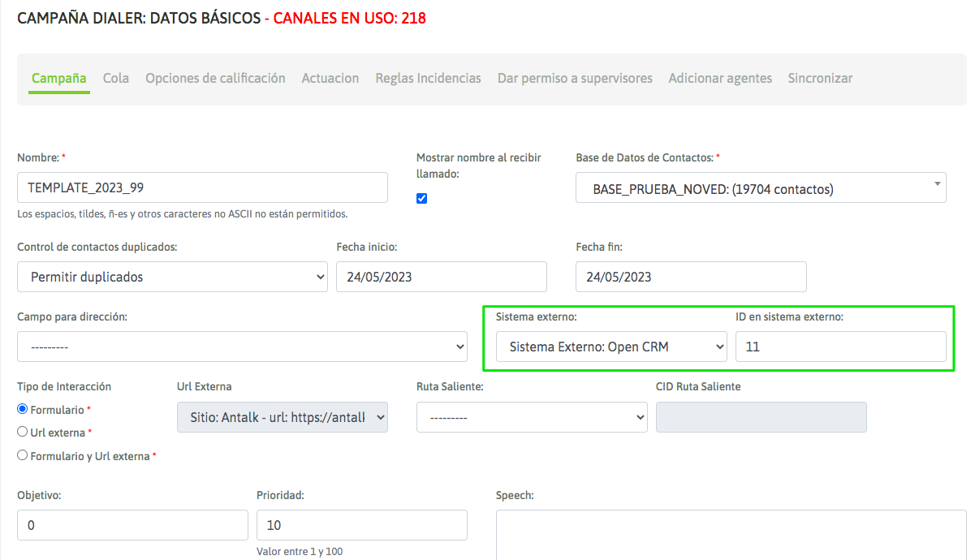Expand the Campo para dirección dropdown

[242, 347]
